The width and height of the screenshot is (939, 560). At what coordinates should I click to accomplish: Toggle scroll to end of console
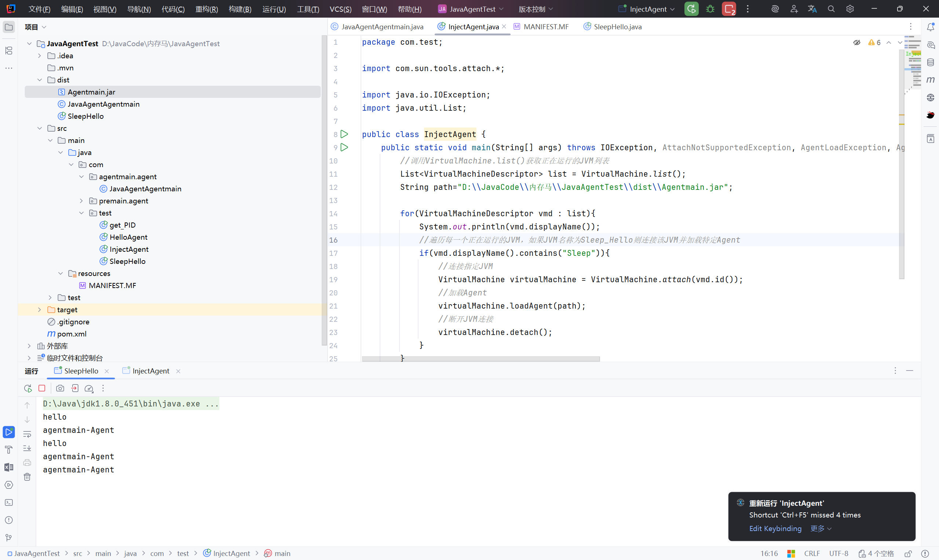coord(27,448)
